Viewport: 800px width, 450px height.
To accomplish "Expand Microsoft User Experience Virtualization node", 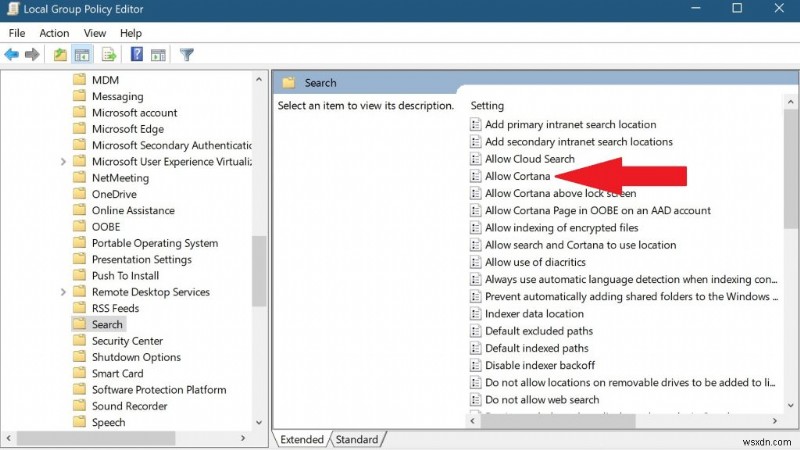I will pos(63,162).
